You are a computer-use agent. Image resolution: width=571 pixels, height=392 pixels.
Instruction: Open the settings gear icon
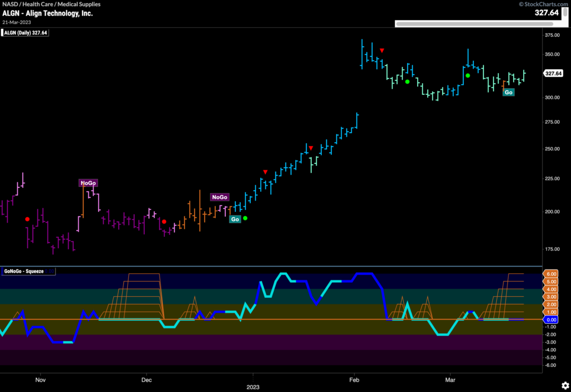click(x=563, y=385)
